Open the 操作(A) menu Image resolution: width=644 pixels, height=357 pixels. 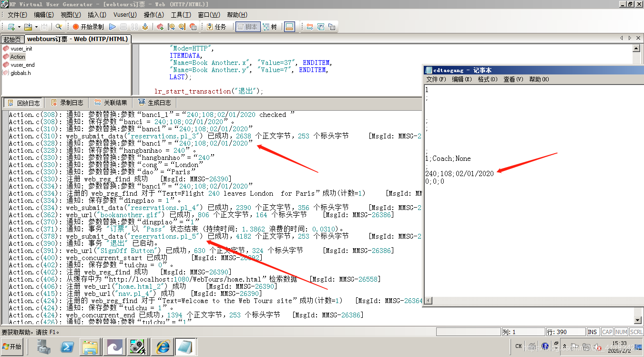(x=153, y=15)
